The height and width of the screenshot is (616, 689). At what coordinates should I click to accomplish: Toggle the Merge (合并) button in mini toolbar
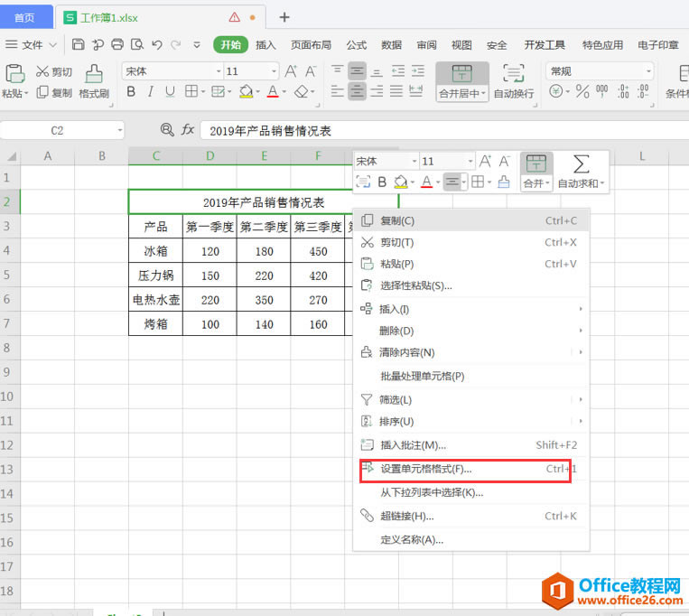pyautogui.click(x=536, y=172)
